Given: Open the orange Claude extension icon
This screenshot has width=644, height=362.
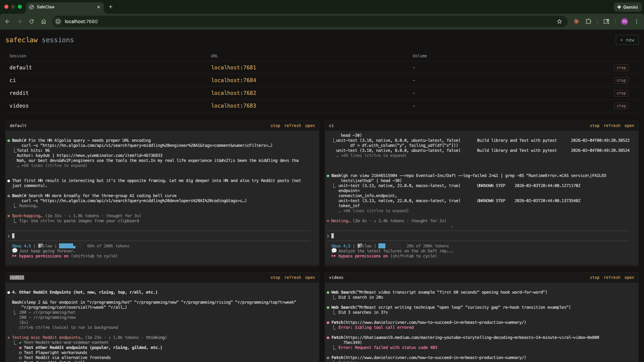Looking at the screenshot, I should click(576, 21).
